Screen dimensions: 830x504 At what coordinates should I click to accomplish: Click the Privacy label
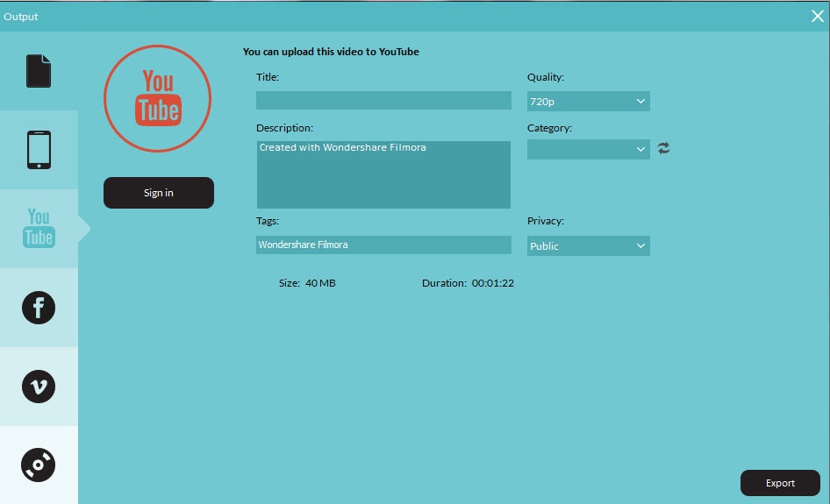[545, 221]
